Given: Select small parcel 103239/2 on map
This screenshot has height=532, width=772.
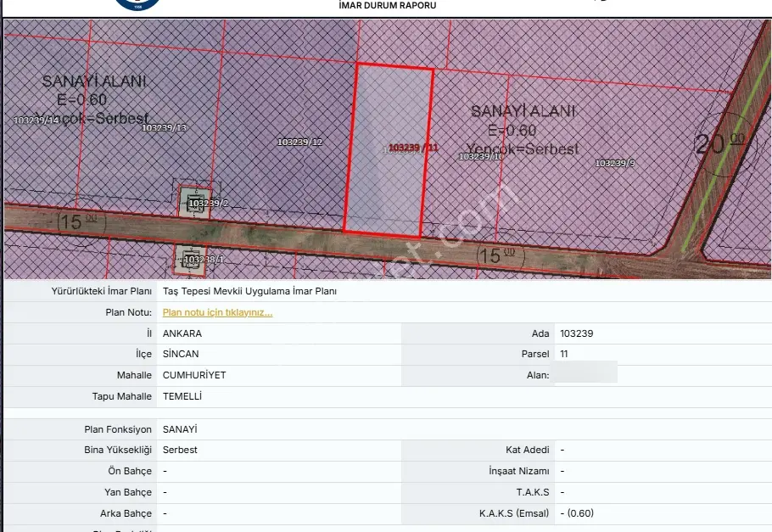Looking at the screenshot, I should point(195,202).
